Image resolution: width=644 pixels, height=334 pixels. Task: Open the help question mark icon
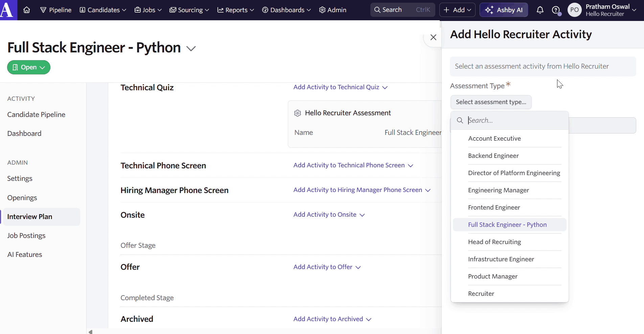pos(556,10)
